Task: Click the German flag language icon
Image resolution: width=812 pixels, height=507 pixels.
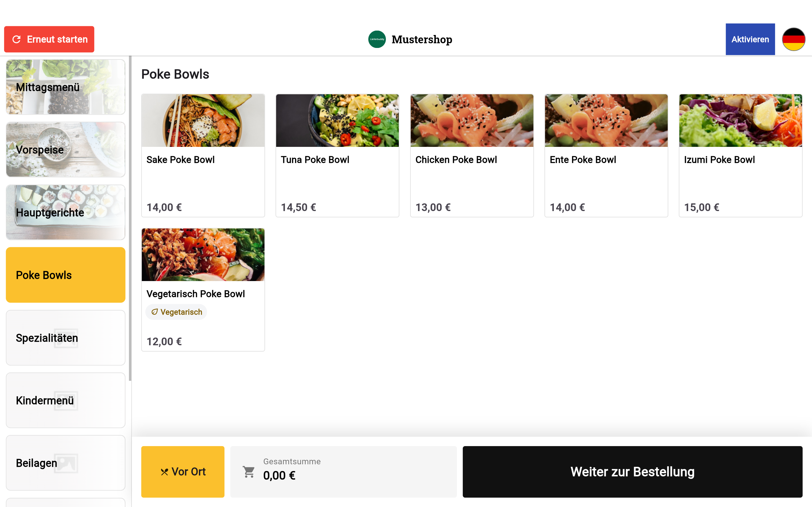Action: tap(793, 39)
